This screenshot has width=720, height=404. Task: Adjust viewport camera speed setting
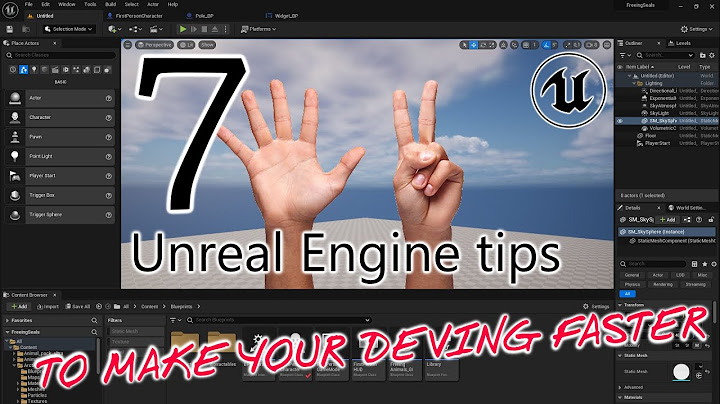[592, 45]
